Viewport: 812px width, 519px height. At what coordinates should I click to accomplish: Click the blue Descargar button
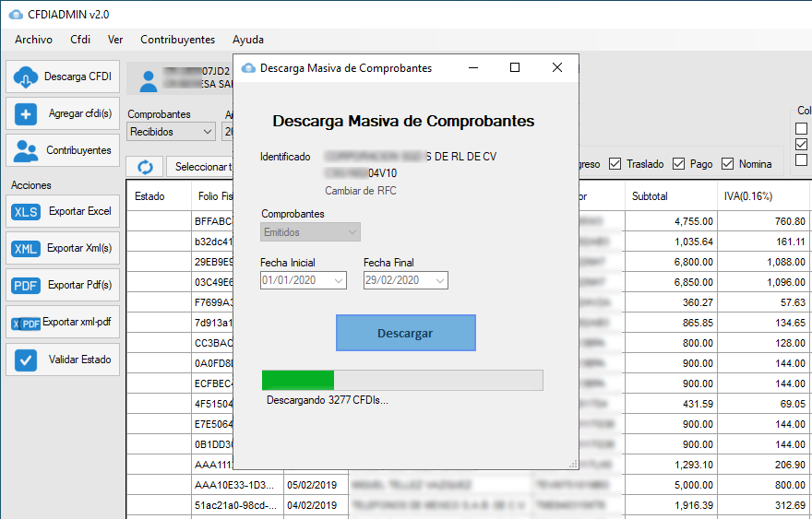point(405,333)
